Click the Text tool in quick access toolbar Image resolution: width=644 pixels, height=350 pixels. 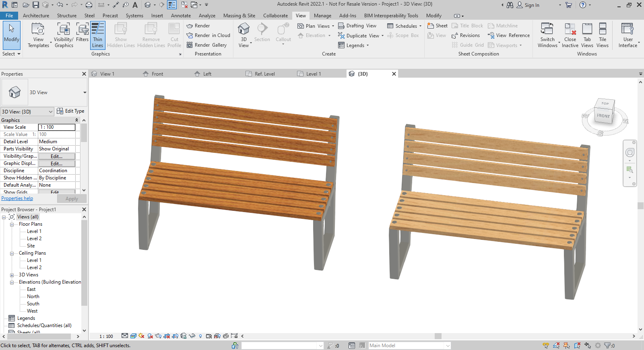(x=135, y=5)
